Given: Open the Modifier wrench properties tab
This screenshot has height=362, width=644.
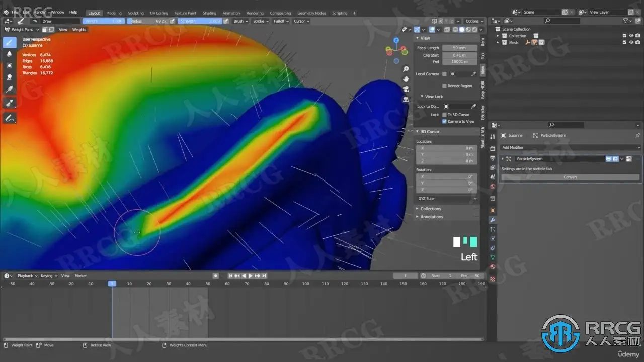Looking at the screenshot, I should [493, 220].
